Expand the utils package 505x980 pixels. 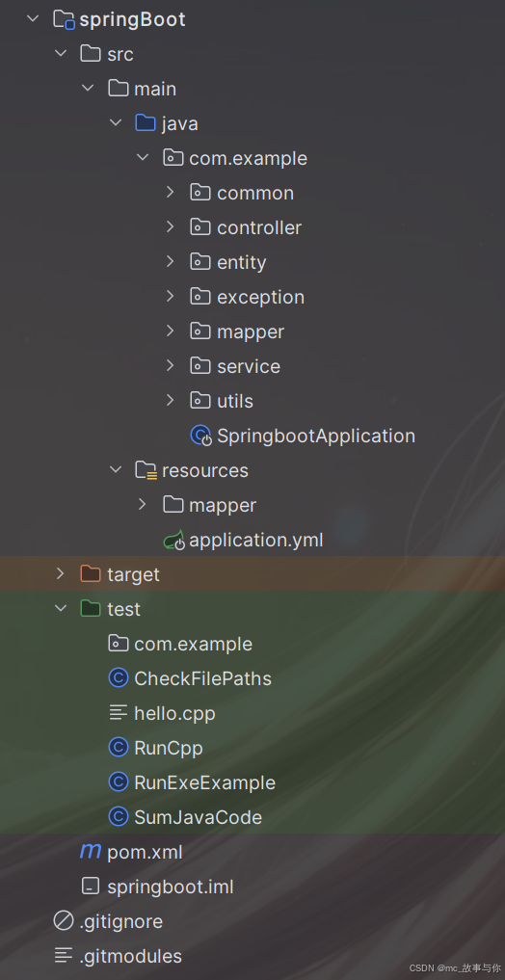tap(170, 400)
